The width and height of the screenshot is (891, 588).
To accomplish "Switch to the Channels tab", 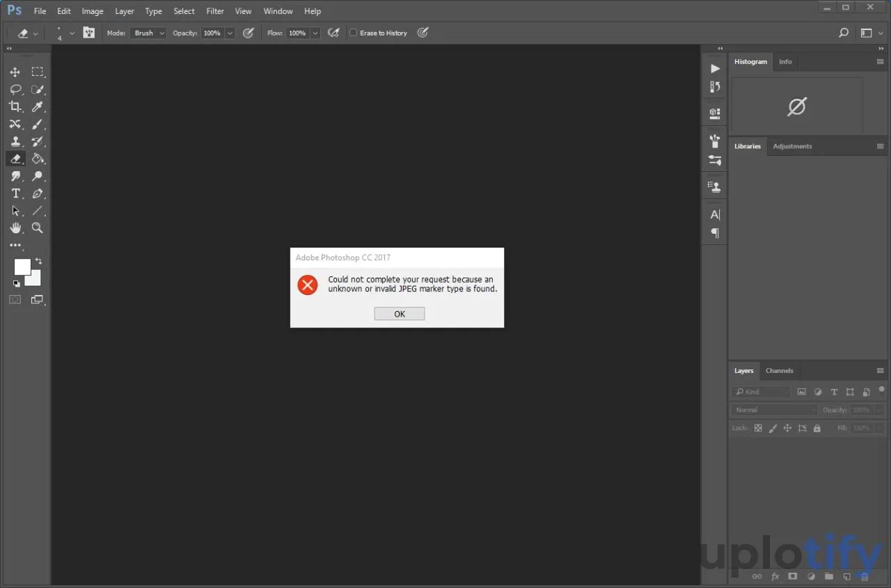I will tap(780, 371).
